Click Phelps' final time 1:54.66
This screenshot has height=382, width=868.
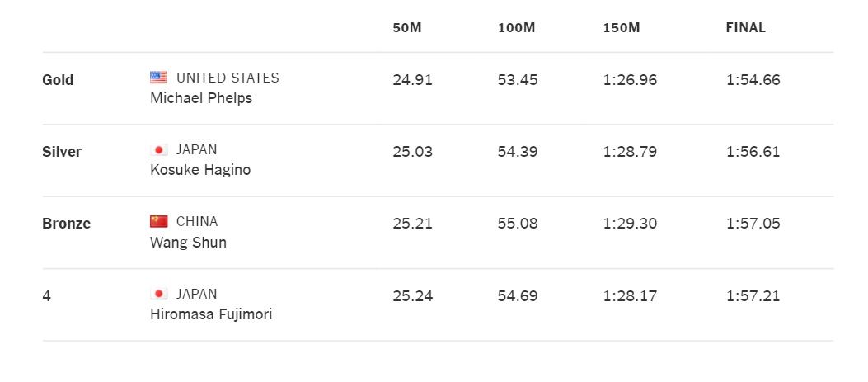(x=753, y=80)
